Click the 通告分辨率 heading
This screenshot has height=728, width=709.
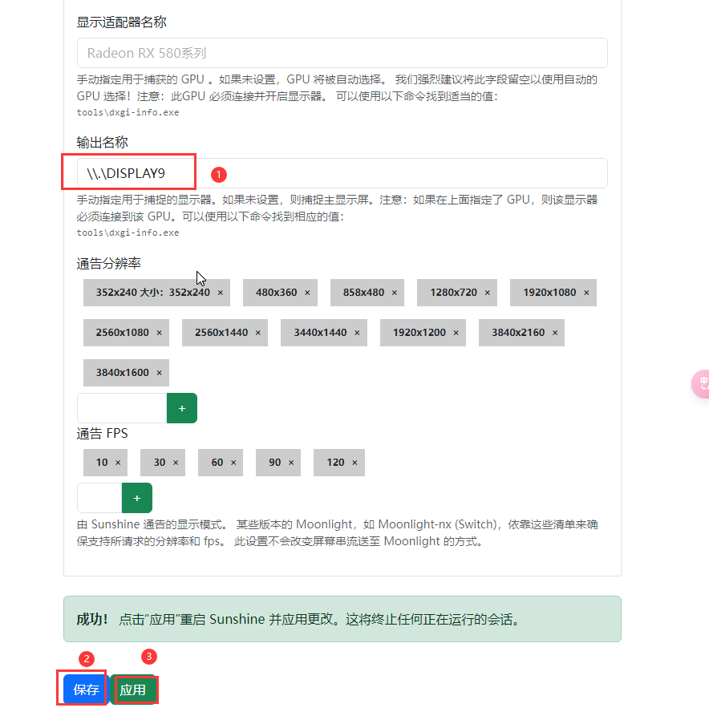(x=108, y=263)
